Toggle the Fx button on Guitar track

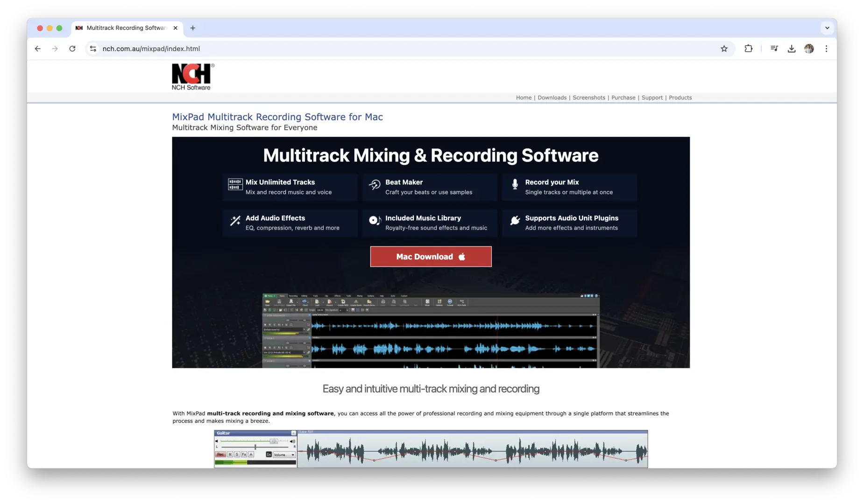tap(244, 455)
